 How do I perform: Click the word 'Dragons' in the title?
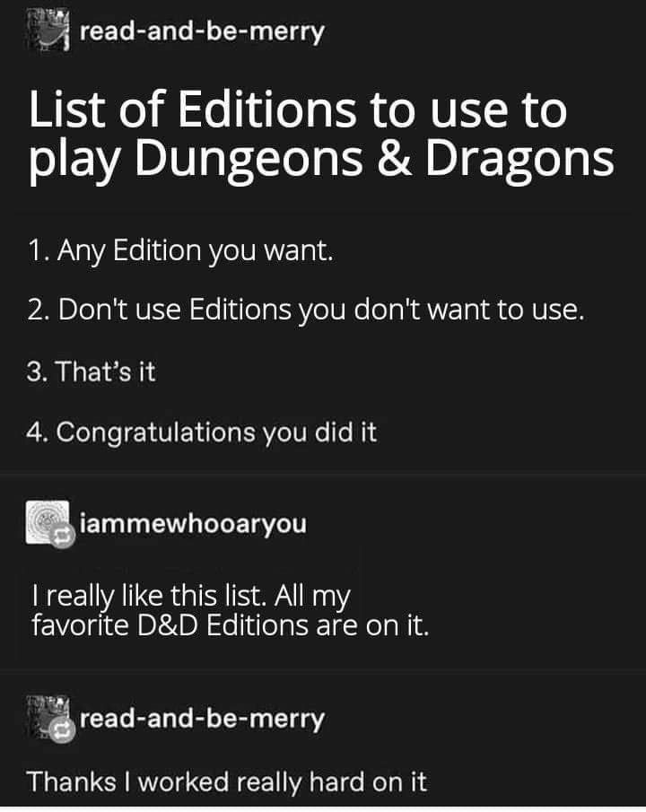[x=519, y=159]
